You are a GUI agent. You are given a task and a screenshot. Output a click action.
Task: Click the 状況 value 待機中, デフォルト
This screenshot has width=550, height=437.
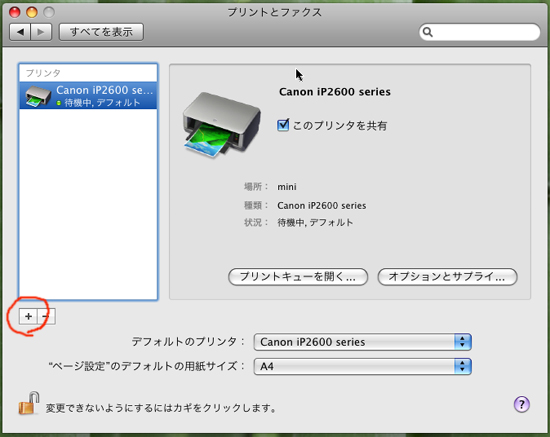315,222
